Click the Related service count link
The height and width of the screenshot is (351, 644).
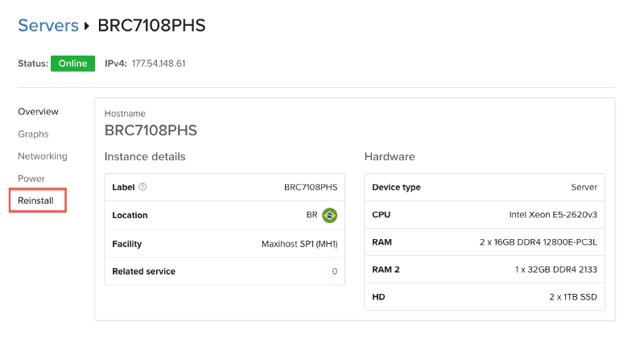pos(335,271)
